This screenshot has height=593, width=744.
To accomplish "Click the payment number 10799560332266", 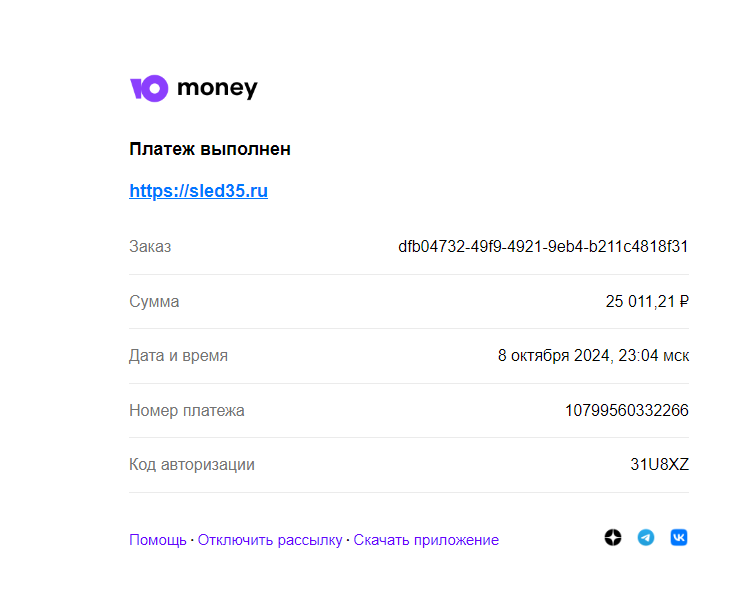I will coord(626,410).
